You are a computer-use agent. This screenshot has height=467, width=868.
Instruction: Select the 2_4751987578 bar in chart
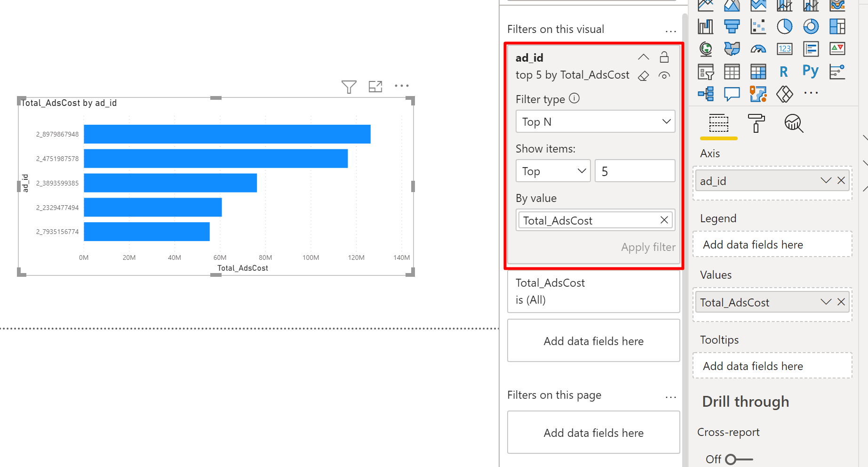[216, 159]
